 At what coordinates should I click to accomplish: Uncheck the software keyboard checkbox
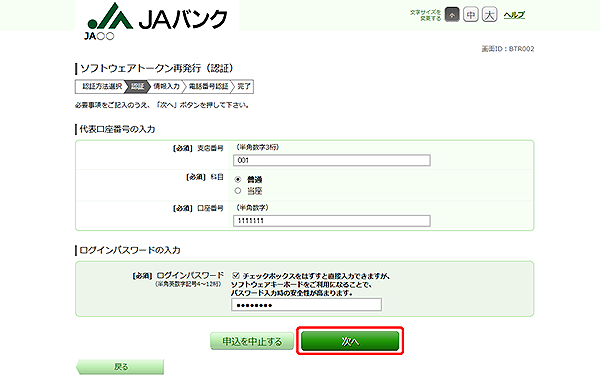tap(236, 275)
